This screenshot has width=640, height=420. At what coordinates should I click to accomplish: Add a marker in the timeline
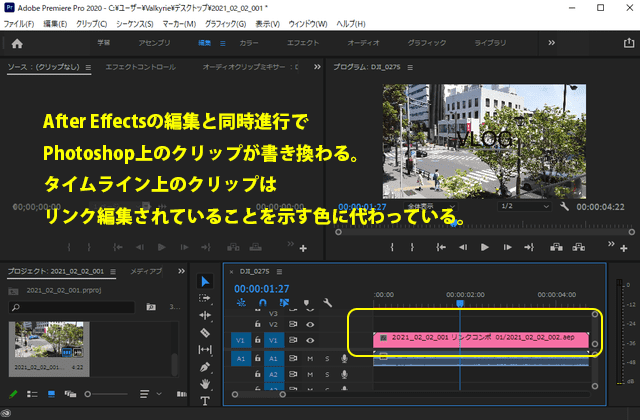coord(306,303)
